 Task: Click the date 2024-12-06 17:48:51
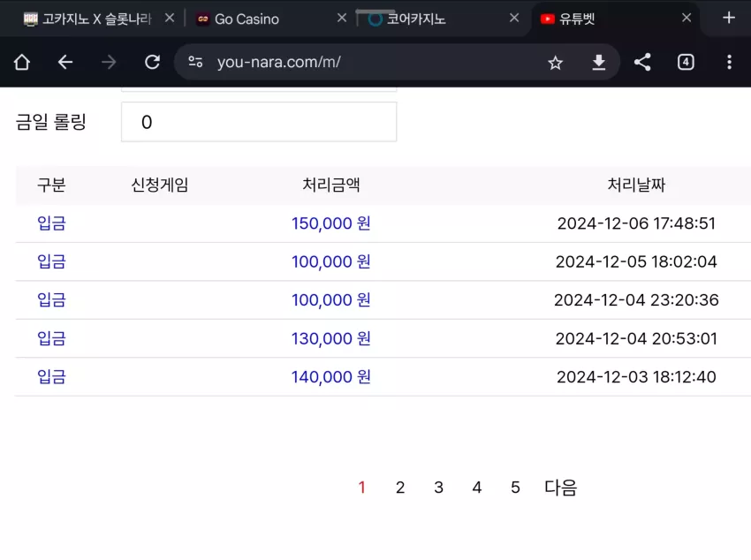(x=636, y=223)
